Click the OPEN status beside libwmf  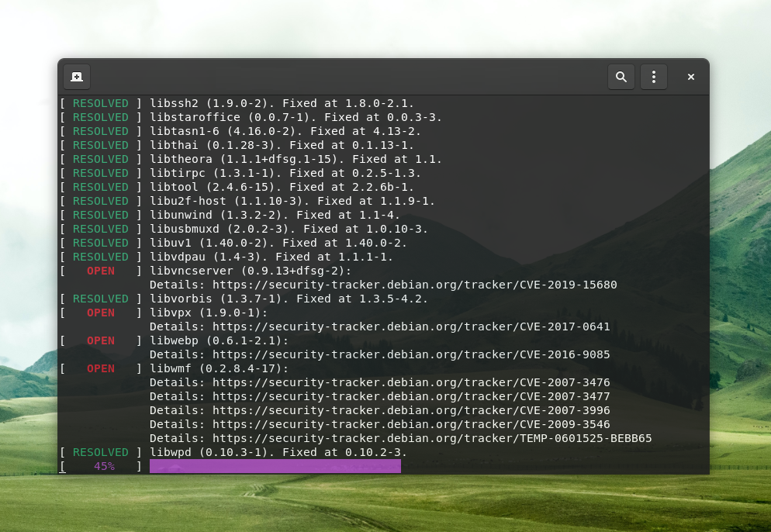101,368
